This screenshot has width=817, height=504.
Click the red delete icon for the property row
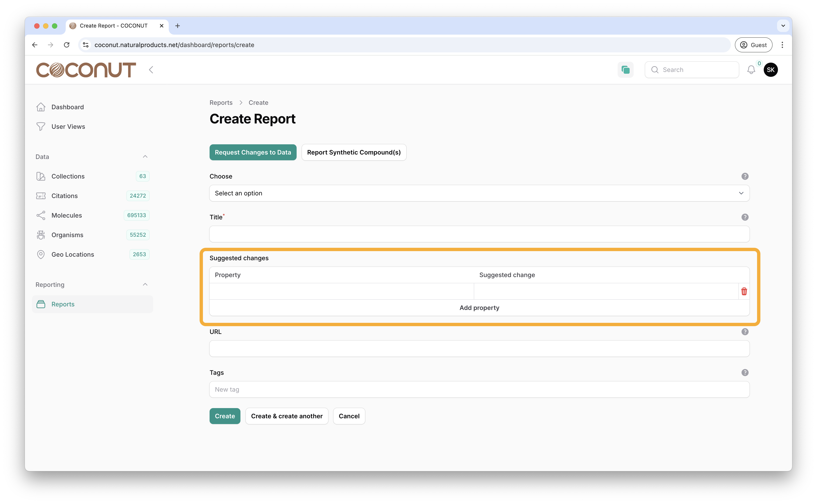click(744, 291)
